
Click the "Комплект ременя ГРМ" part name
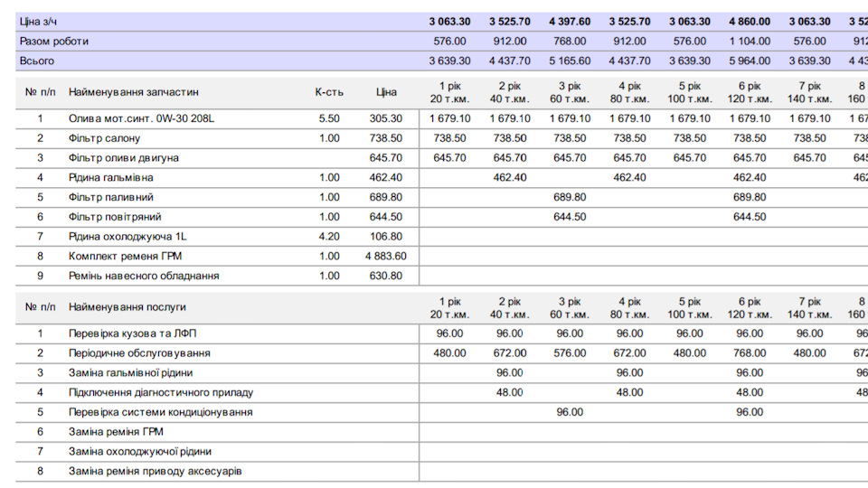[x=125, y=256]
